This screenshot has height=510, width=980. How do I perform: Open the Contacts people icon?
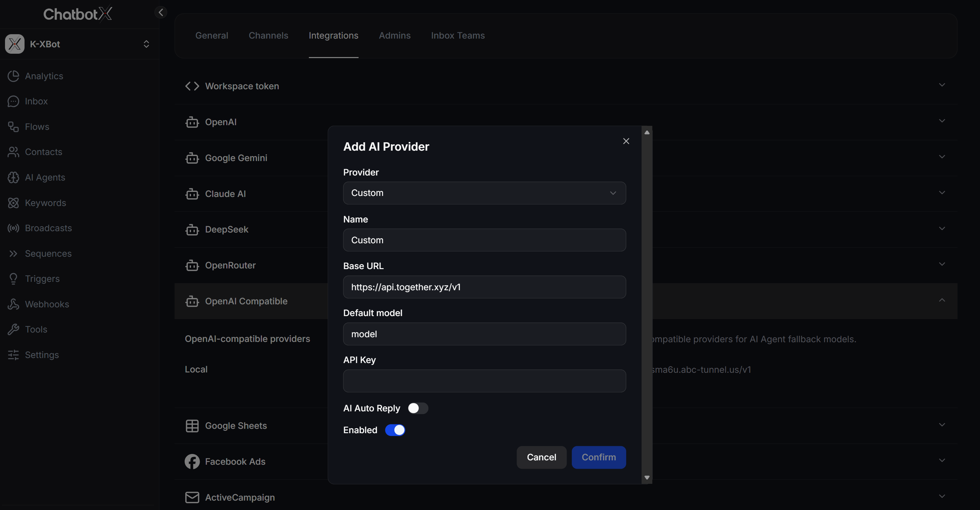tap(13, 152)
